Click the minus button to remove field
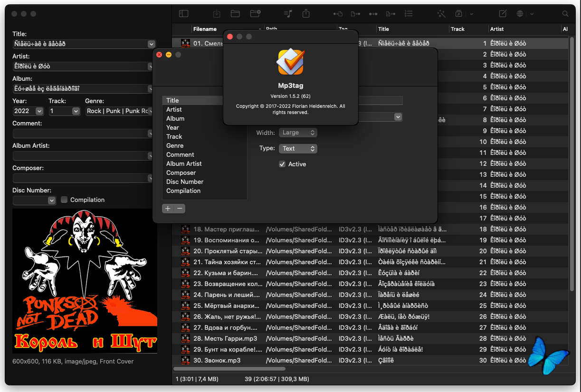581x392 pixels. [x=179, y=209]
